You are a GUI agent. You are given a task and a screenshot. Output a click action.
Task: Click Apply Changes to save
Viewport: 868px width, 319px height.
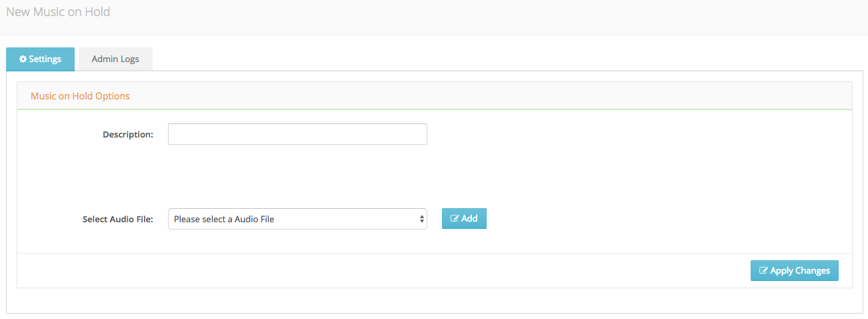coord(794,270)
